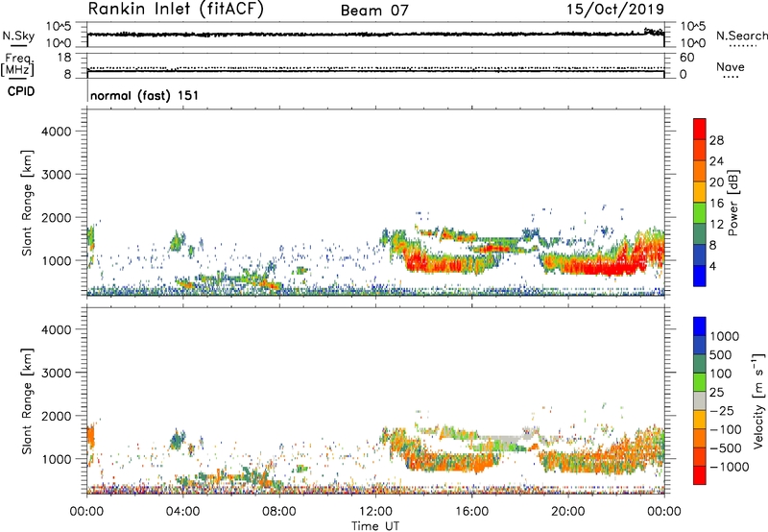Click the '18' frequency axis tick label
Viewport: 768px width, 532px height.
tap(64, 58)
